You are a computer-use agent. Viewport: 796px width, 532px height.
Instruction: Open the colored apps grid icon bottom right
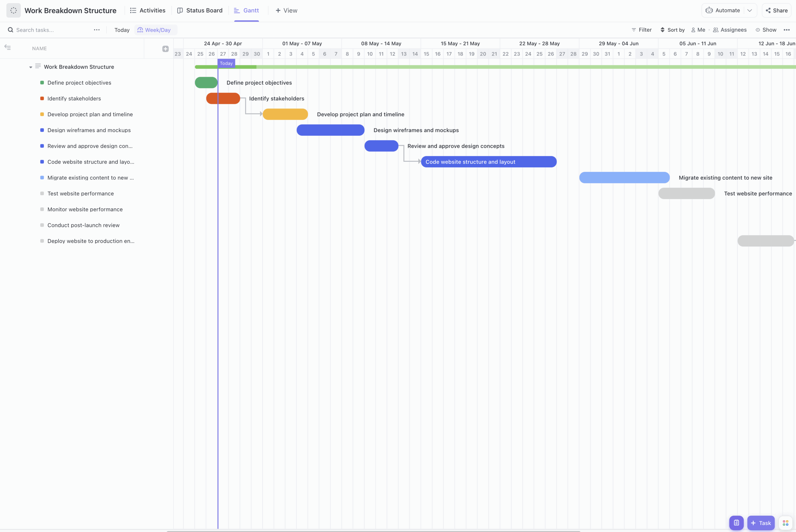point(785,523)
